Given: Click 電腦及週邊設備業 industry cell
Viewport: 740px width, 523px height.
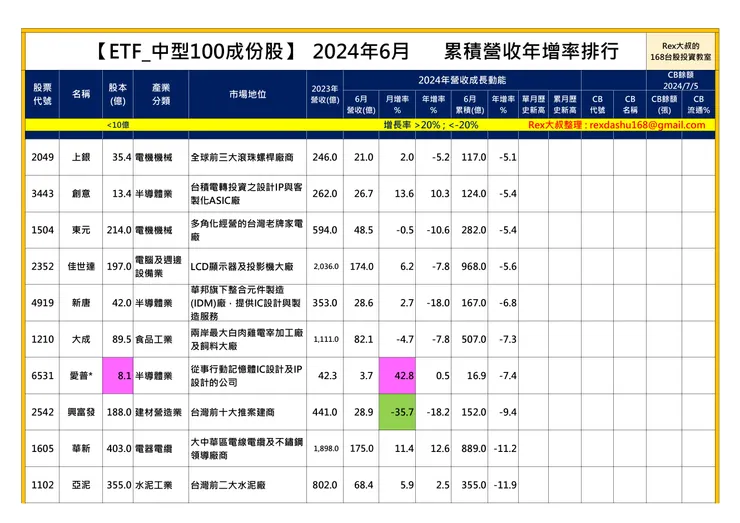Looking at the screenshot, I should (159, 266).
